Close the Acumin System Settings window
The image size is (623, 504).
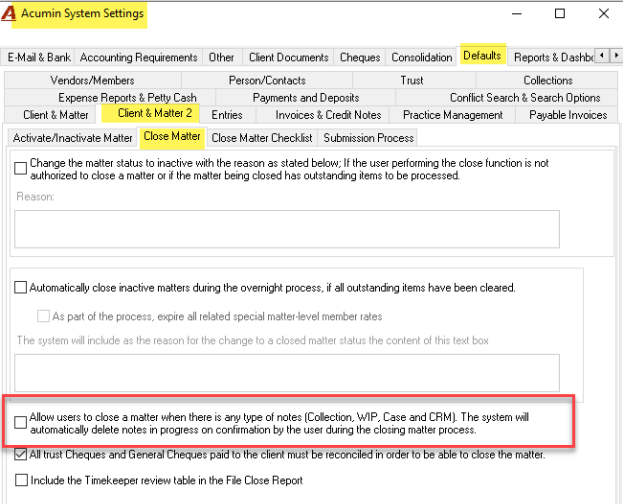pyautogui.click(x=604, y=14)
